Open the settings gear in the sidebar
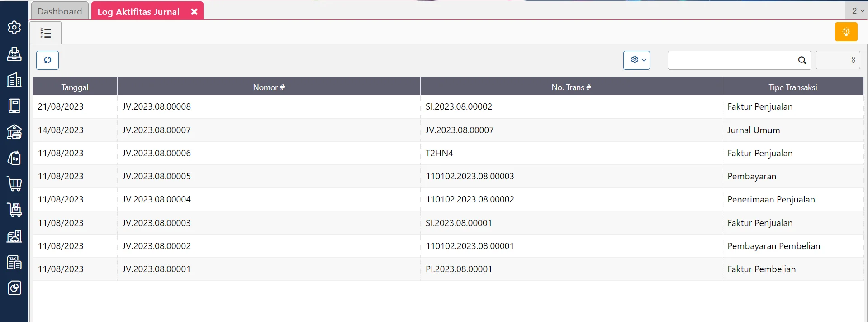This screenshot has height=322, width=868. pos(14,28)
